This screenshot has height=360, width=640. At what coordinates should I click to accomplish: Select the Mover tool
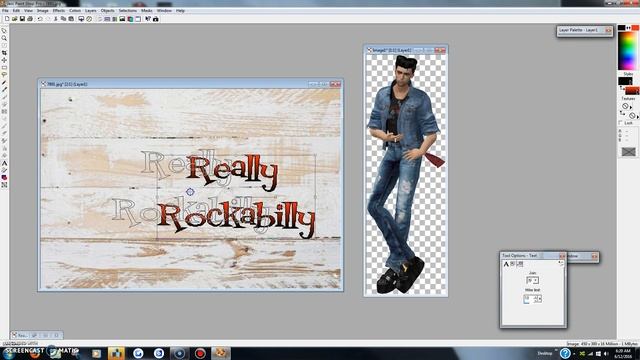point(4,60)
